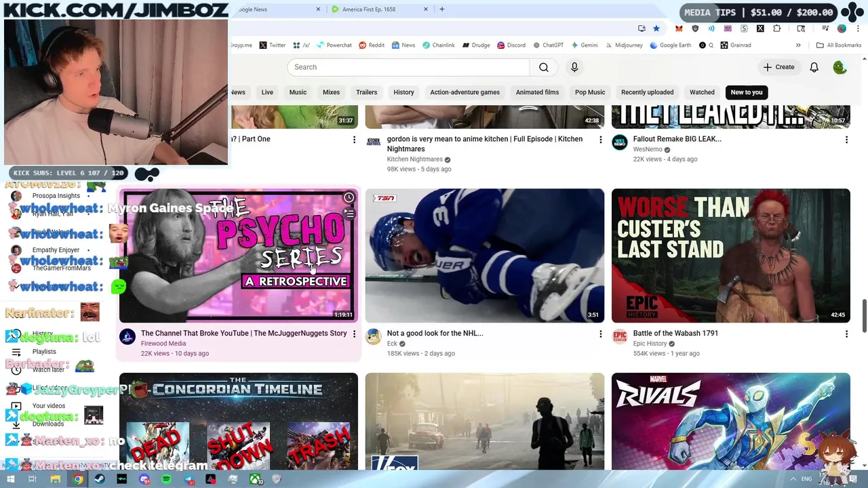Image resolution: width=868 pixels, height=488 pixels.
Task: Open the account avatar menu
Action: pos(840,67)
